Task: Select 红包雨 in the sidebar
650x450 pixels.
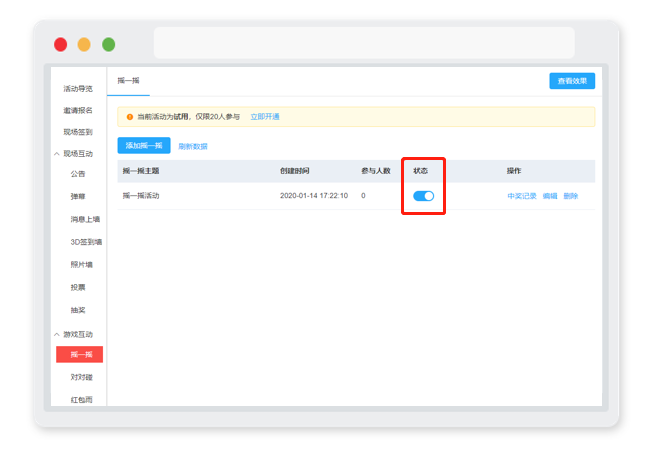Action: point(81,400)
